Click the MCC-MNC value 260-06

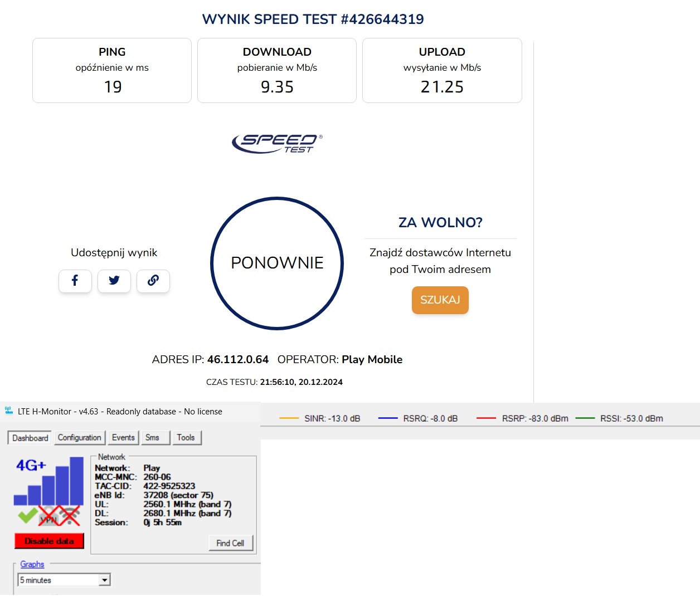pos(157,477)
